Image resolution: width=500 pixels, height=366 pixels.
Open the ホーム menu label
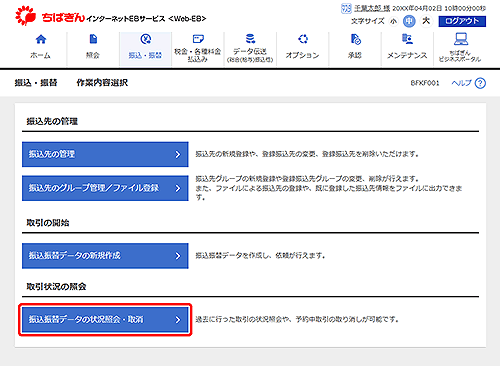pos(40,55)
